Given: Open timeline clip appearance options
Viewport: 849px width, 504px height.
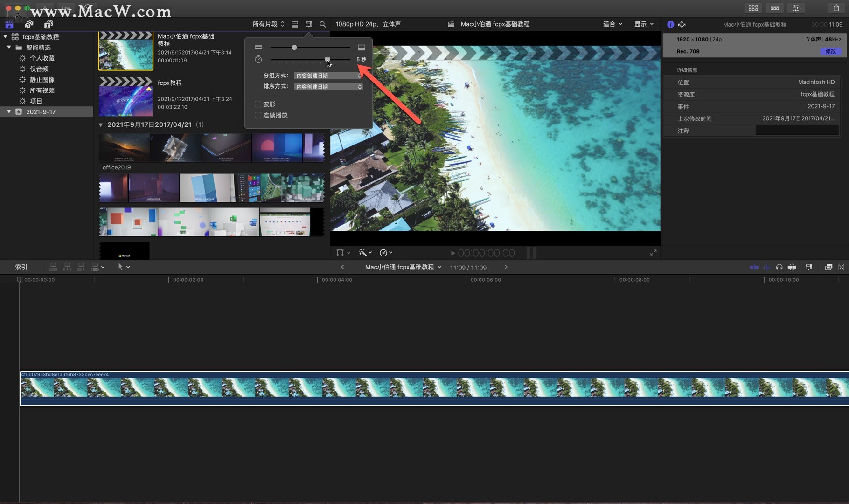Looking at the screenshot, I should (809, 267).
